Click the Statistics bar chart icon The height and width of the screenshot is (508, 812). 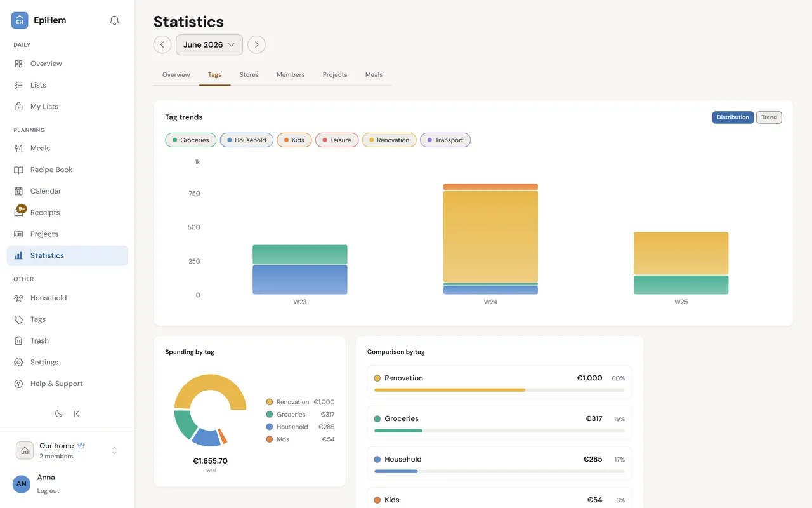[x=18, y=255]
